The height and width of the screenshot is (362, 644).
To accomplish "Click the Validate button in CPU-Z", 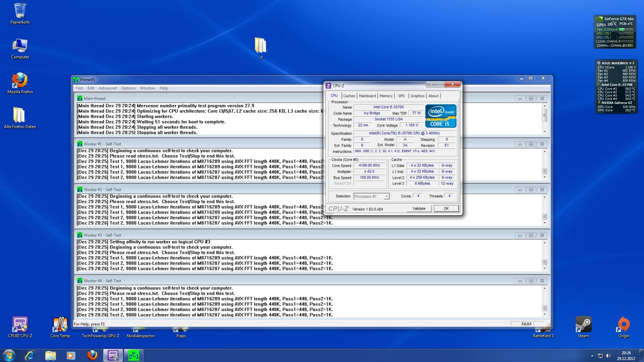I will pos(419,209).
